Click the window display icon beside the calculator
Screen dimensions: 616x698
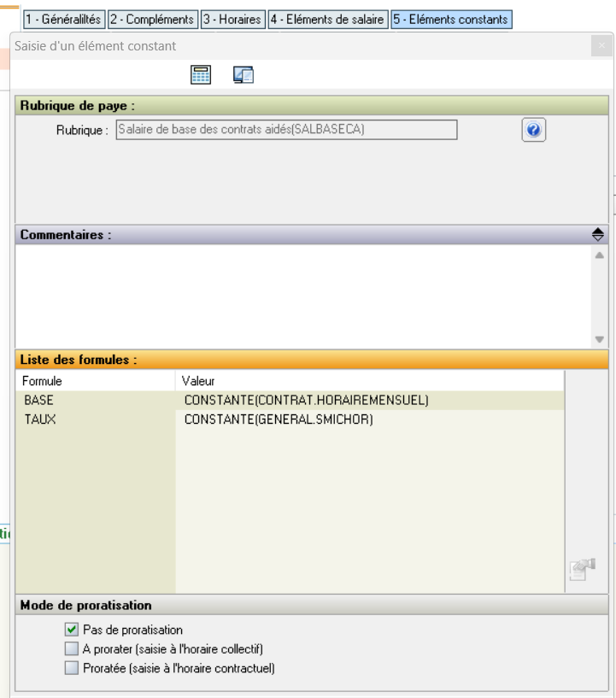point(242,76)
